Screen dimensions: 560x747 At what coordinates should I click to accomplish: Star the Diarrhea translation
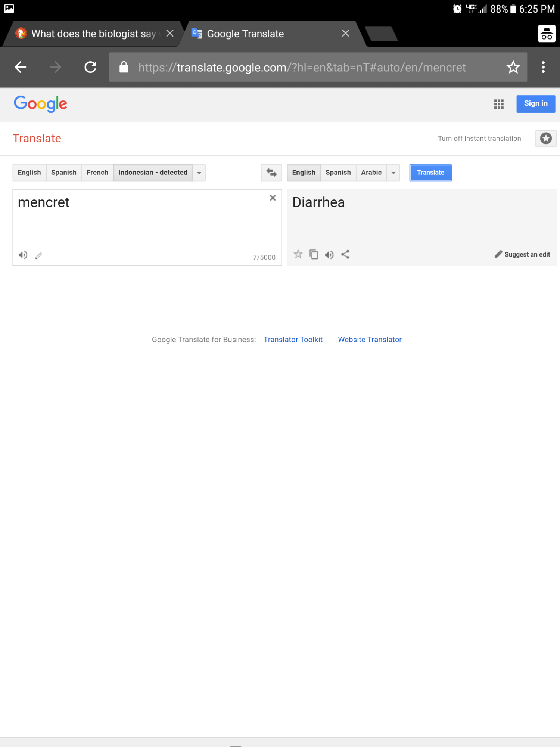298,254
